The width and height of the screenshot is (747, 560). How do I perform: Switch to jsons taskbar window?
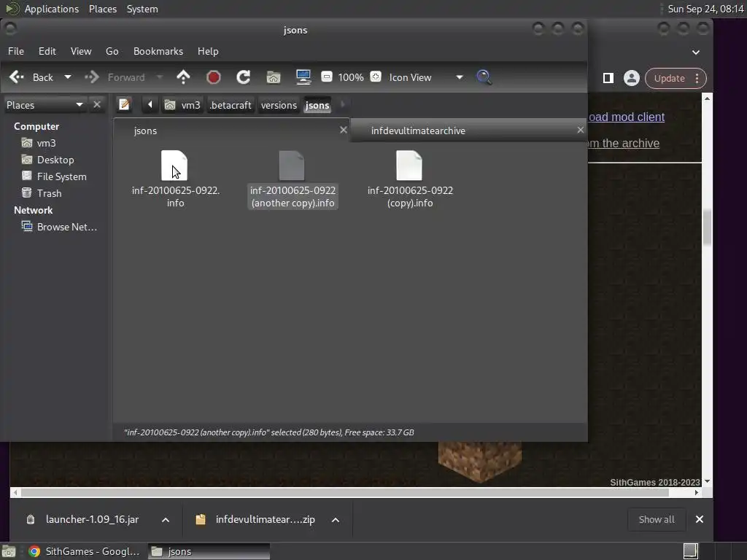click(x=208, y=551)
